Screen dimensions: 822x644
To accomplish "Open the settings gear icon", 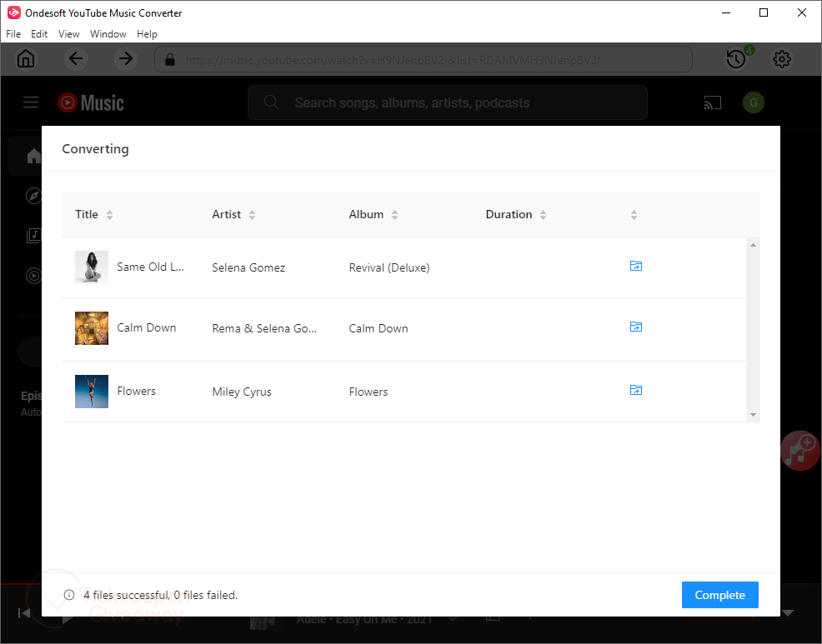I will (782, 59).
